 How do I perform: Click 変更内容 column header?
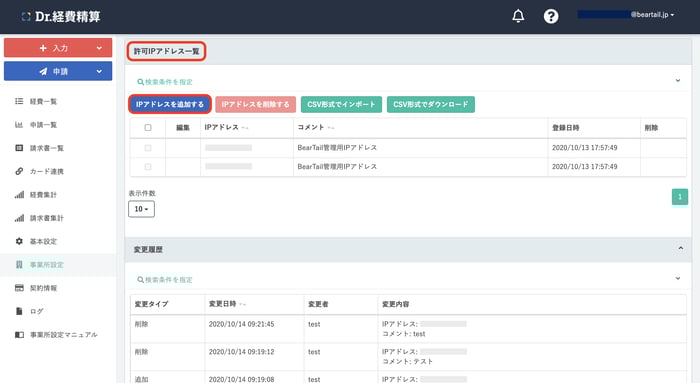pos(396,304)
